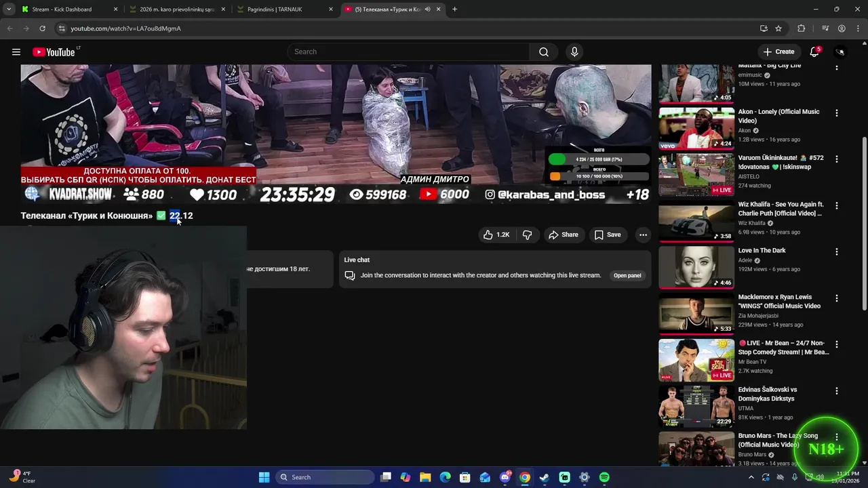Open the Windows Start menu
Viewport: 868px width, 488px height.
pyautogui.click(x=264, y=477)
